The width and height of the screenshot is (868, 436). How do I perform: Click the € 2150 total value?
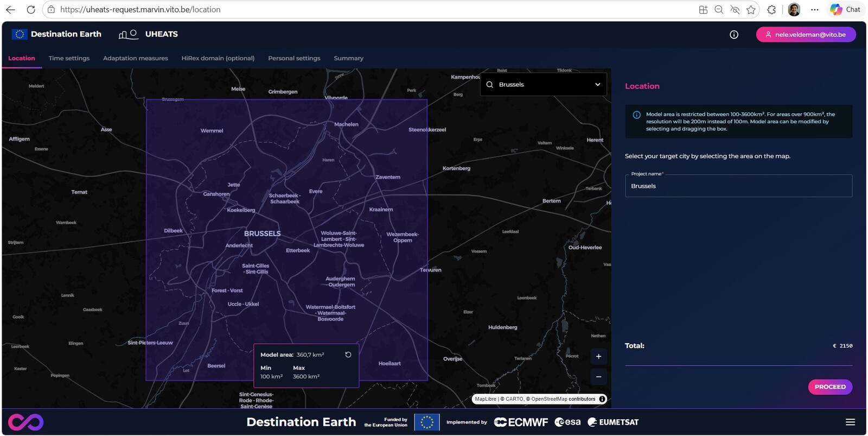pyautogui.click(x=843, y=346)
